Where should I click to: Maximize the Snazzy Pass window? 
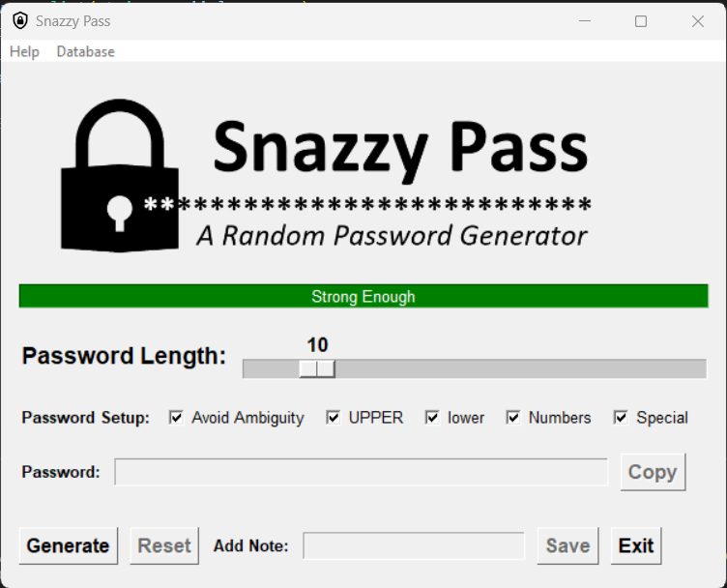641,21
